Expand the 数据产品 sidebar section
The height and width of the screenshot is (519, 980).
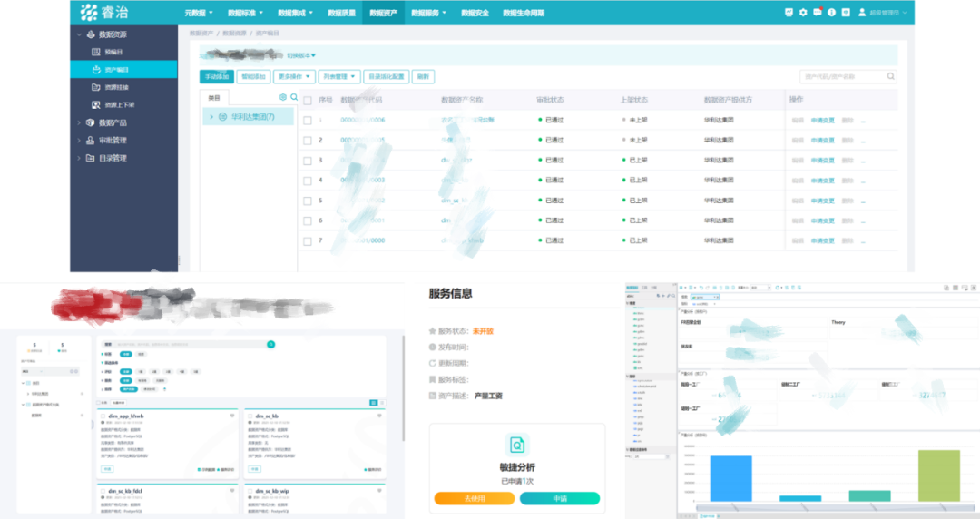[79, 122]
